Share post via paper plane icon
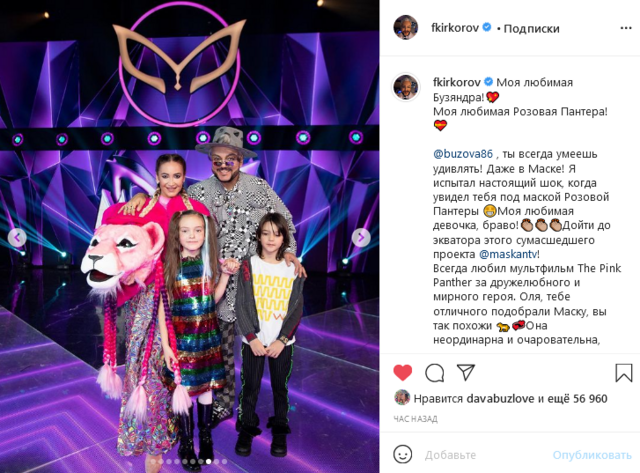Screen dimensions: 640x473 pyautogui.click(x=466, y=372)
